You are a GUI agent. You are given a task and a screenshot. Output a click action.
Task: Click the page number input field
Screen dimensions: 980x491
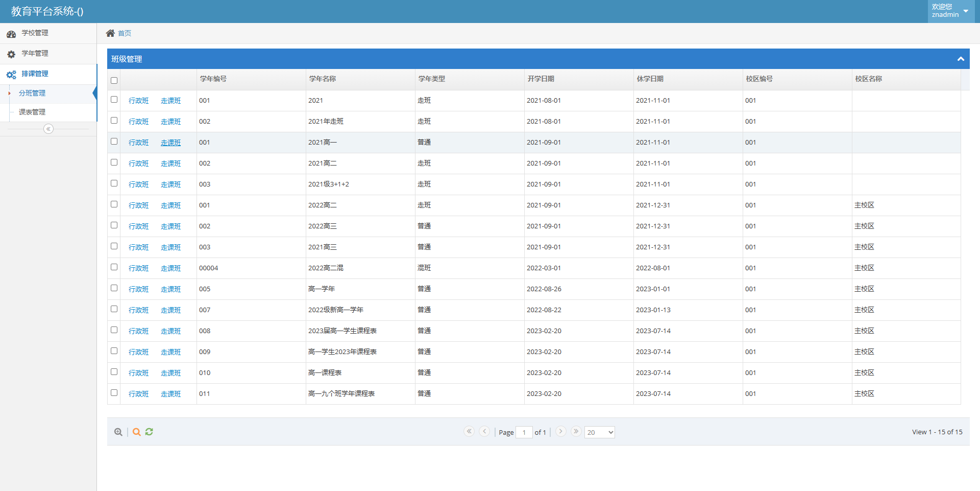(524, 432)
